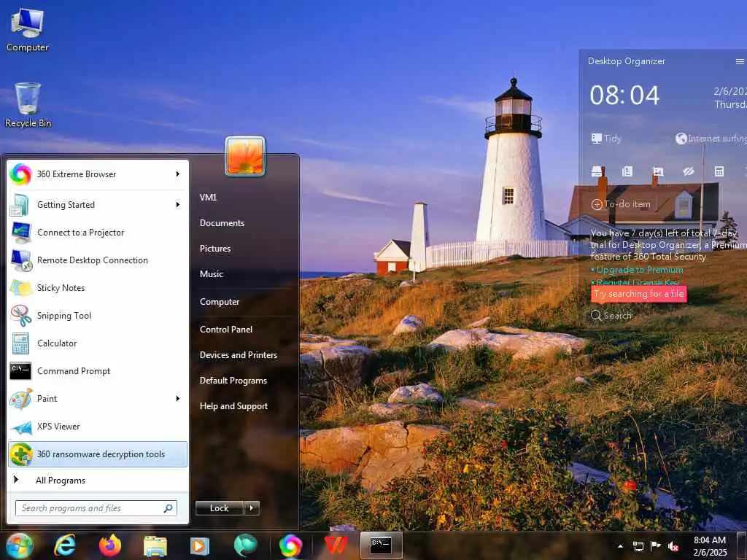Viewport: 747px width, 560px height.
Task: Open Internet Explorer from taskbar
Action: pyautogui.click(x=64, y=545)
